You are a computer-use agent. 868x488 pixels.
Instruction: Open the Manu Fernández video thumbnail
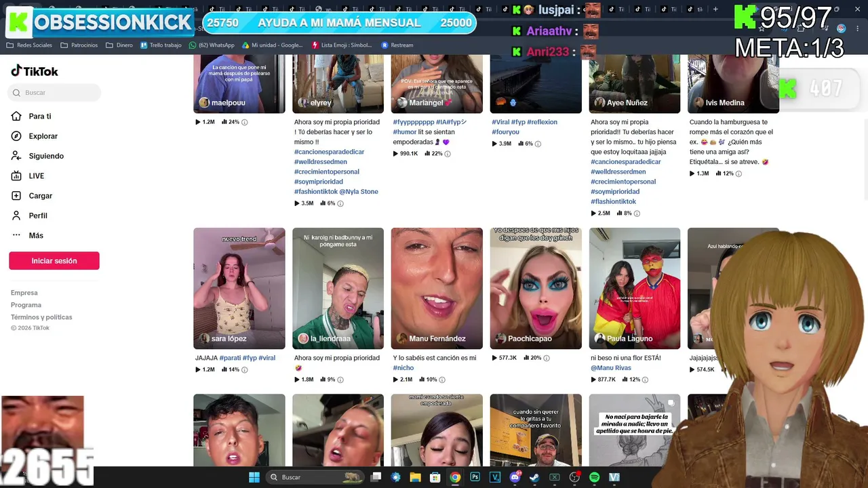coord(437,288)
